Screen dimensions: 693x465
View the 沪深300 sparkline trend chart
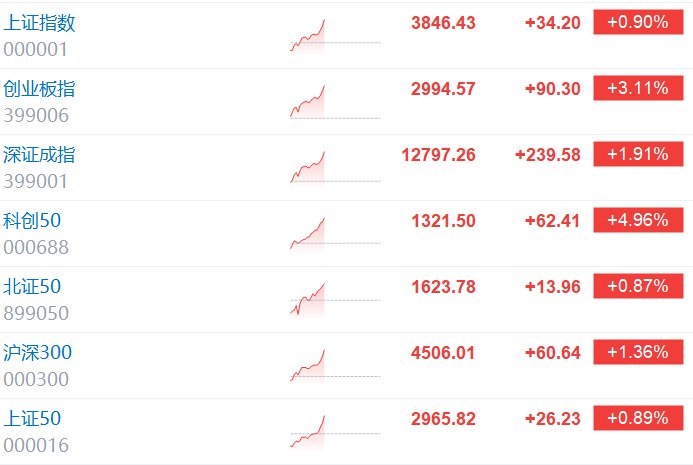335,365
